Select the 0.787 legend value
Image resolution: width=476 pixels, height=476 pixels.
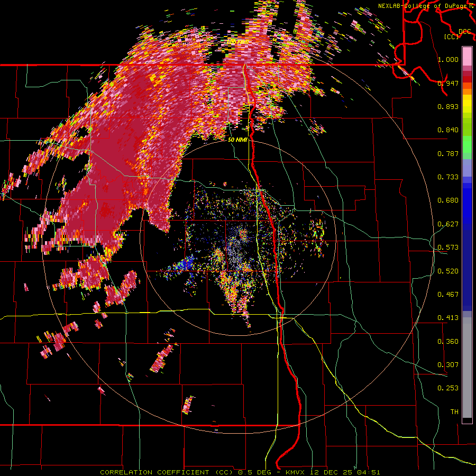[448, 153]
